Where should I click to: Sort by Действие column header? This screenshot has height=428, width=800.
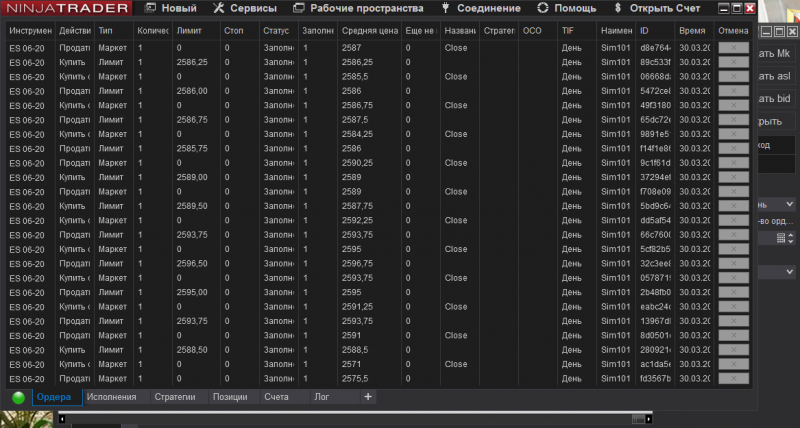tap(75, 31)
